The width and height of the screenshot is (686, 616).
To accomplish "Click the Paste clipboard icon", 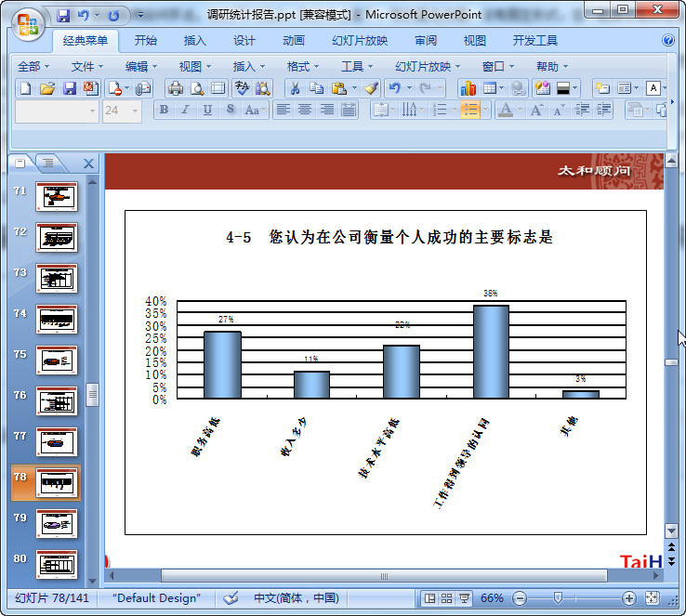I will point(339,88).
